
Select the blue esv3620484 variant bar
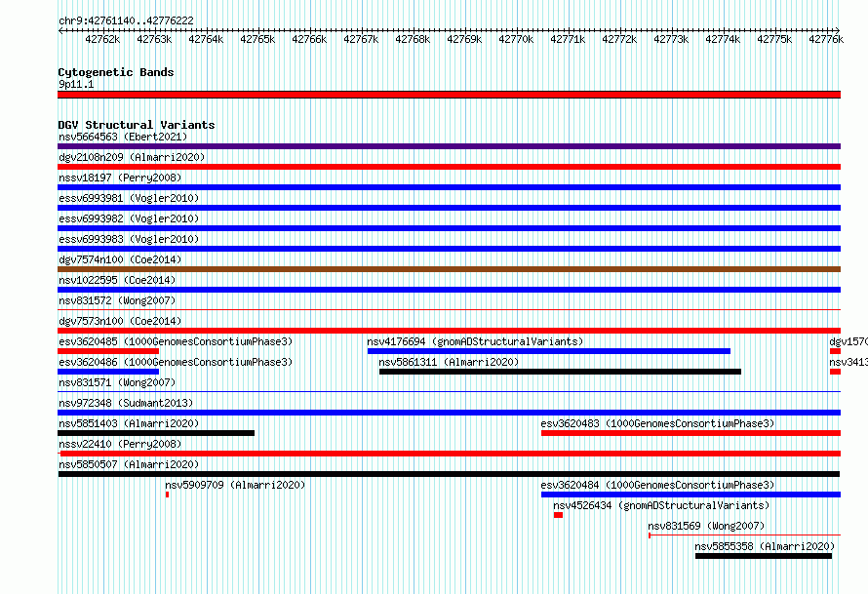tap(690, 495)
